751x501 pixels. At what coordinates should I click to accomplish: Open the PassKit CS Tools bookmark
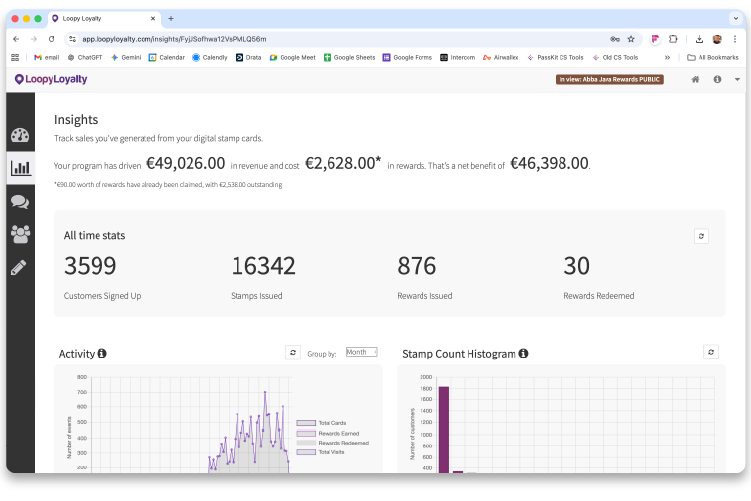(x=555, y=57)
